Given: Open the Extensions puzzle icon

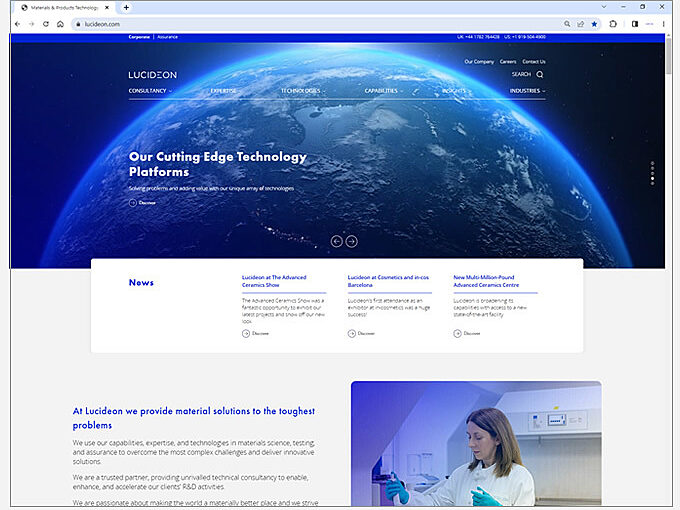Looking at the screenshot, I should [x=613, y=24].
